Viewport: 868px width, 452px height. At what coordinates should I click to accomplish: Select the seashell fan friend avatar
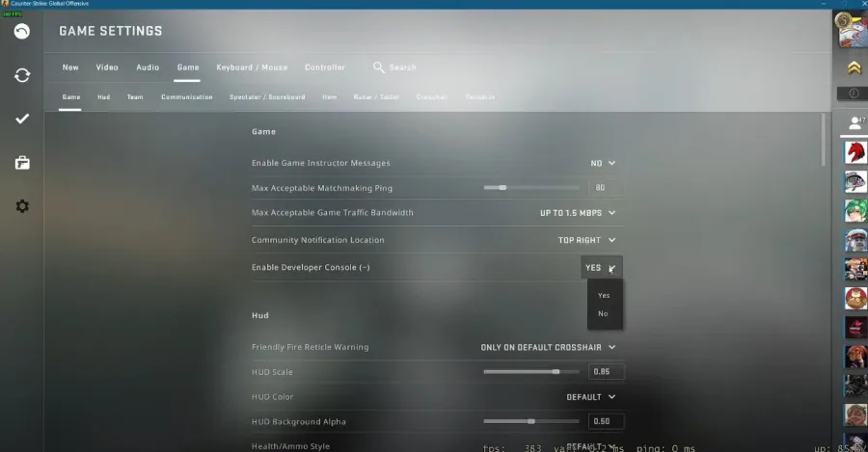pos(855,181)
